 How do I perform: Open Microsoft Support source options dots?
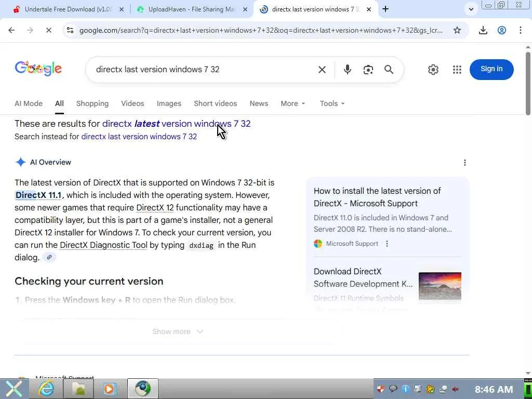[x=387, y=244]
